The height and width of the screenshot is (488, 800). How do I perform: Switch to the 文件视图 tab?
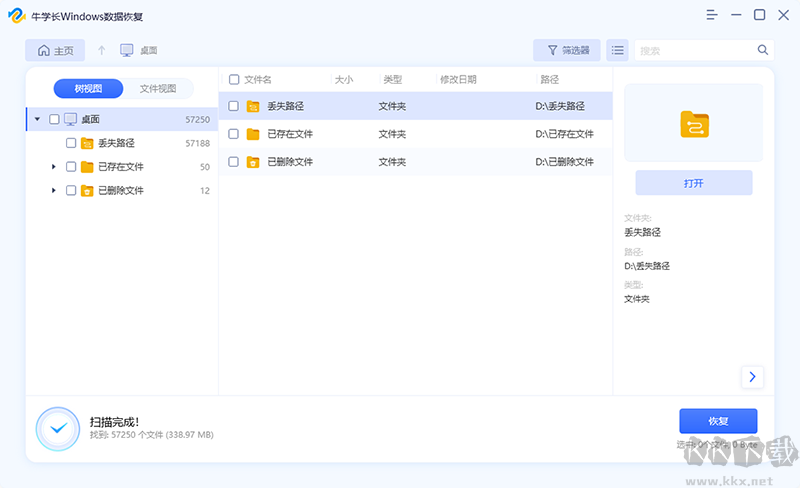[x=158, y=89]
